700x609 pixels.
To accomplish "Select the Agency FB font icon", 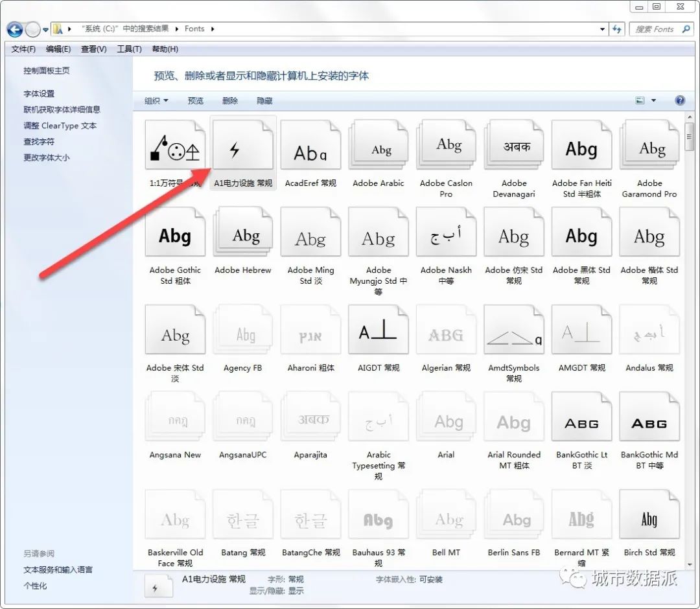I will (x=243, y=329).
